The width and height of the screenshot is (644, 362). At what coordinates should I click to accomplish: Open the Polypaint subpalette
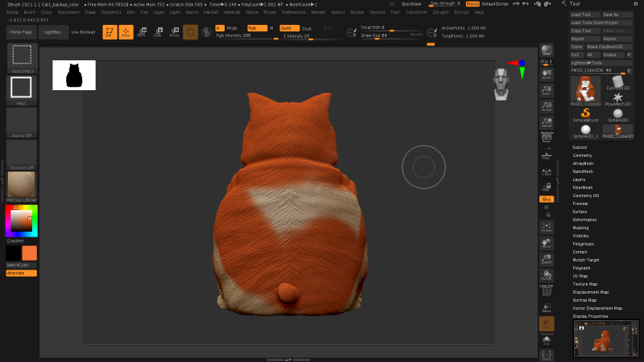point(581,268)
